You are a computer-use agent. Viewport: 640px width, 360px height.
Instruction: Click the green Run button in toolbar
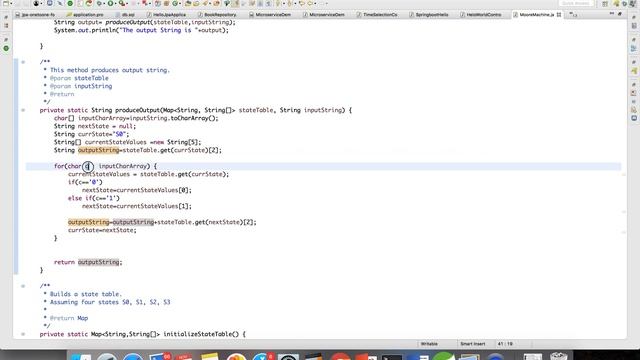[111, 4]
